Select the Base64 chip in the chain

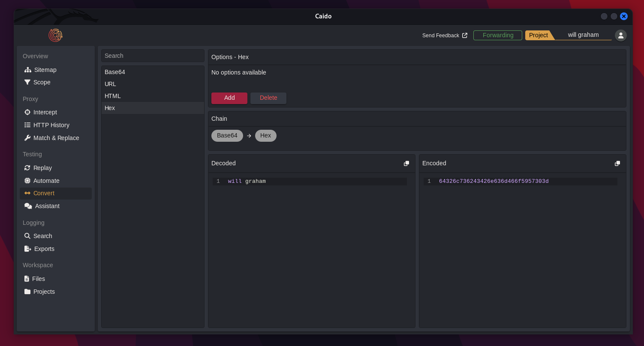point(227,136)
